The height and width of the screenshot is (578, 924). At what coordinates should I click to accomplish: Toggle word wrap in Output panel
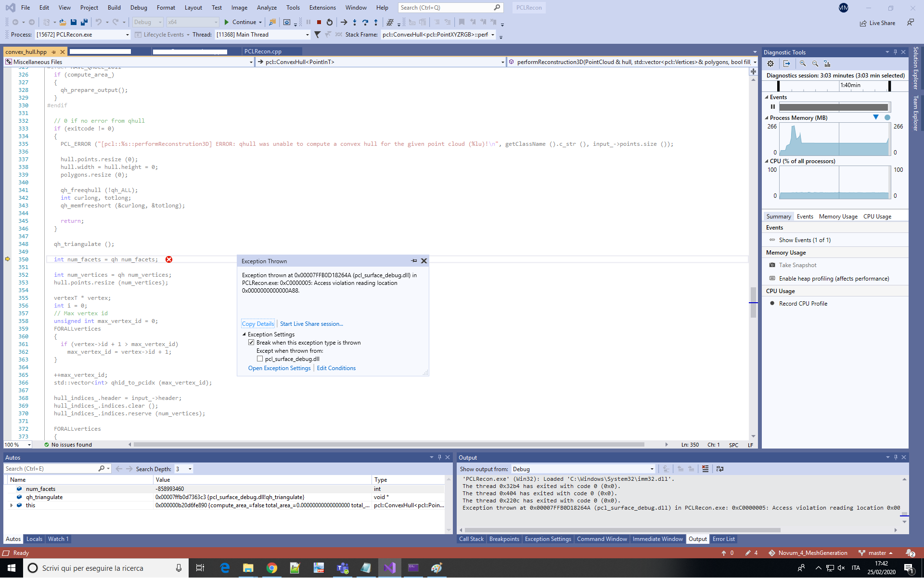pos(720,469)
